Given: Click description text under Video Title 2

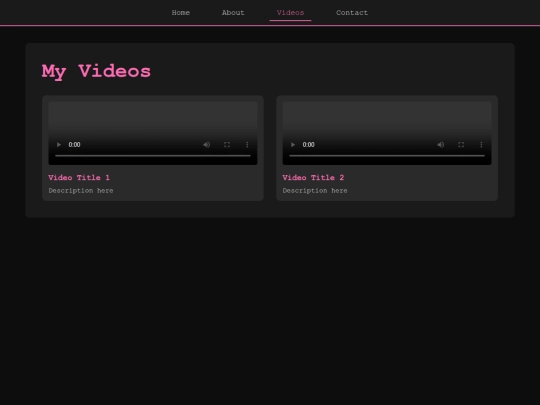Looking at the screenshot, I should pyautogui.click(x=315, y=190).
